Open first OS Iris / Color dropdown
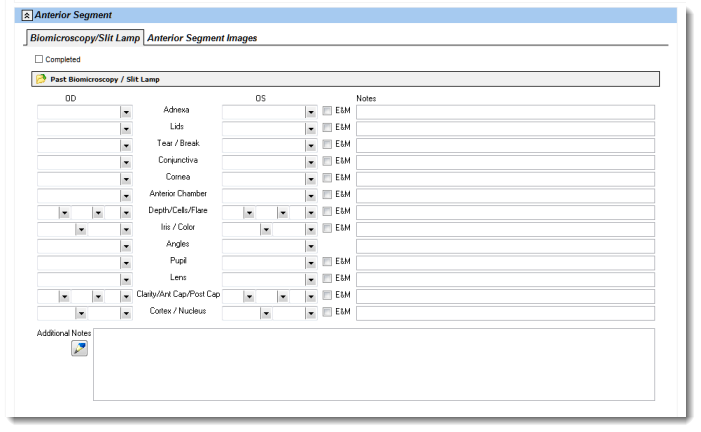 [266, 230]
